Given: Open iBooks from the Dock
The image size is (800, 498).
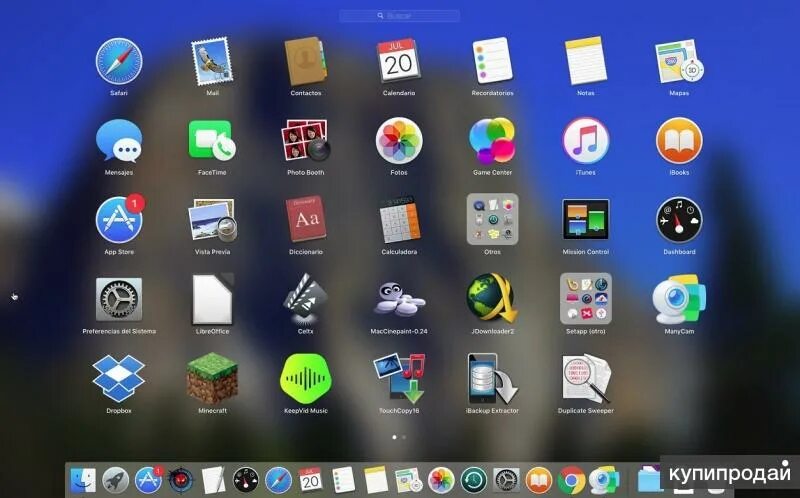Looking at the screenshot, I should coord(539,480).
